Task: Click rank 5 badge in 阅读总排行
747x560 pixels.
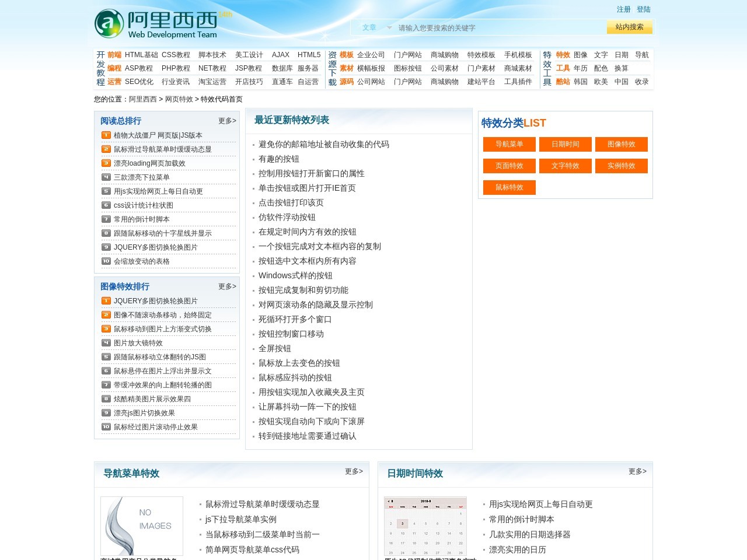Action: click(106, 191)
